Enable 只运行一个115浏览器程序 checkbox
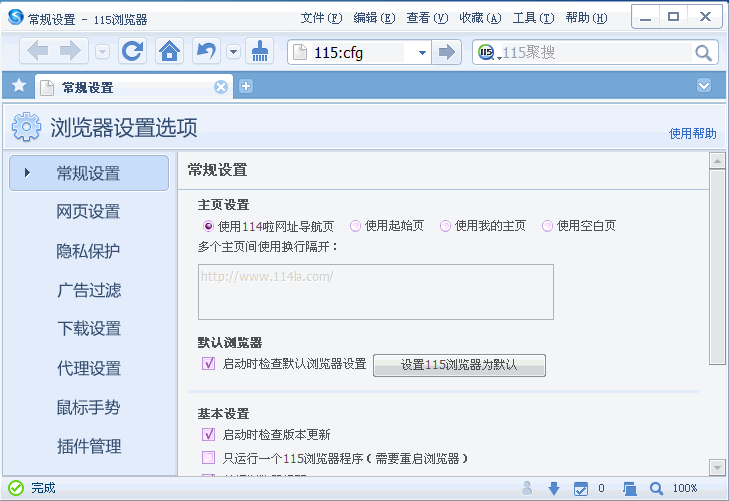The image size is (729, 501). point(208,458)
